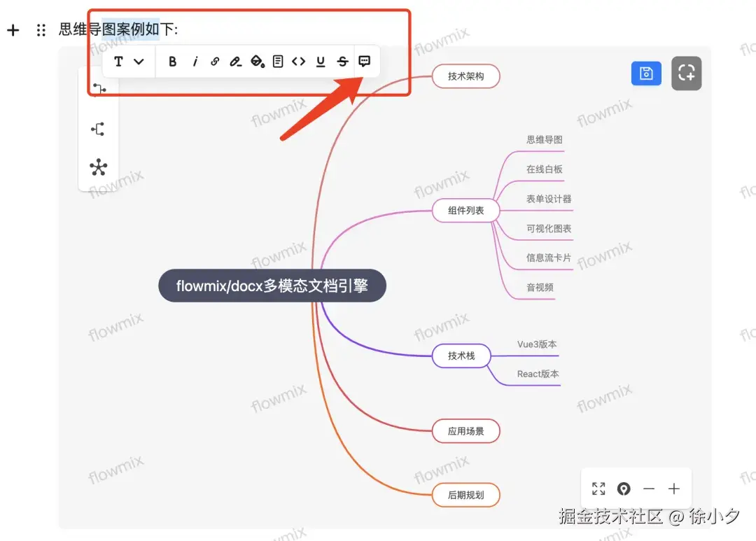
Task: Open the text style dropdown next to T
Action: coord(139,62)
